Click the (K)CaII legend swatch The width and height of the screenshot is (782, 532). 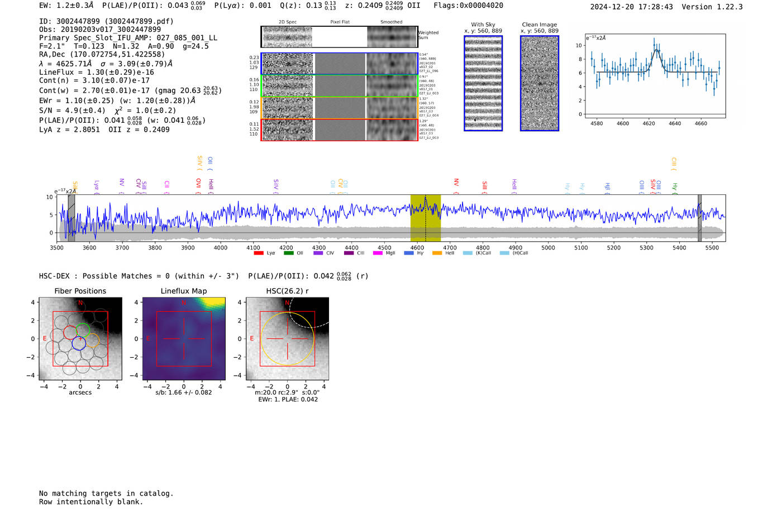click(x=468, y=253)
